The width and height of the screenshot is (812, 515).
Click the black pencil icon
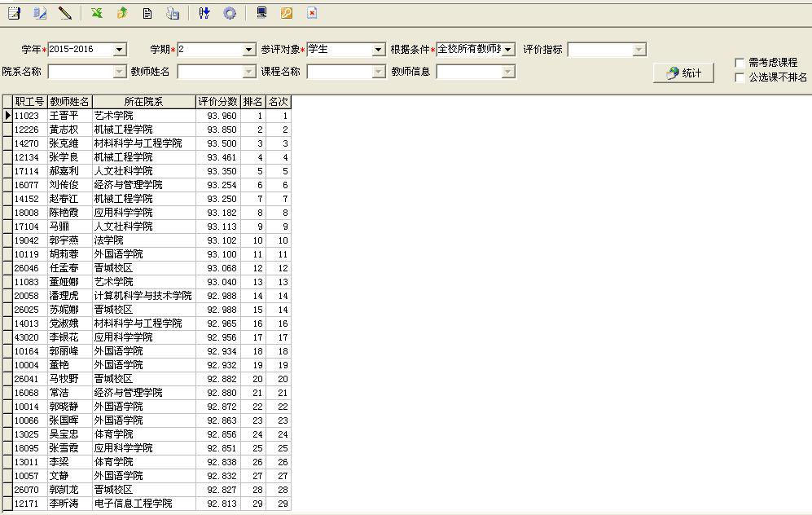(x=65, y=13)
